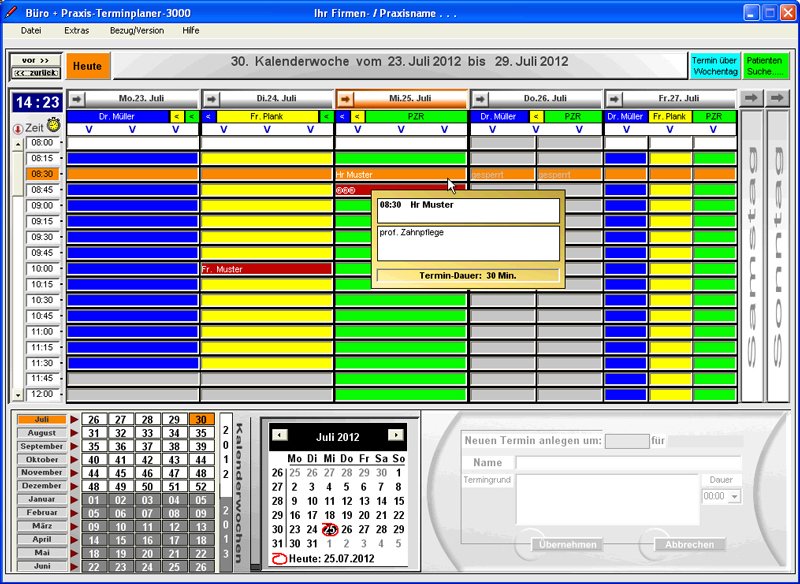Click the red down-arrow icon left of Zeit
The width and height of the screenshot is (800, 584).
pyautogui.click(x=18, y=129)
